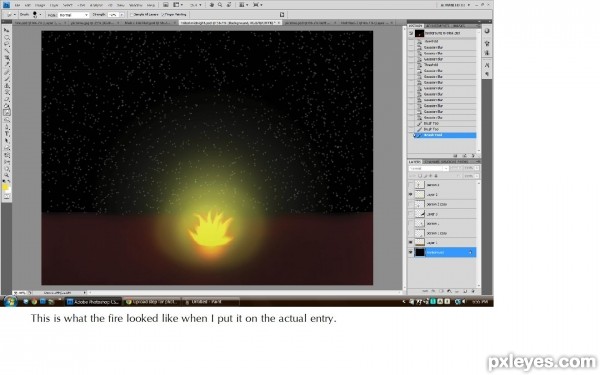Open the smudge Mode dropdown showing Normal

pyautogui.click(x=73, y=15)
